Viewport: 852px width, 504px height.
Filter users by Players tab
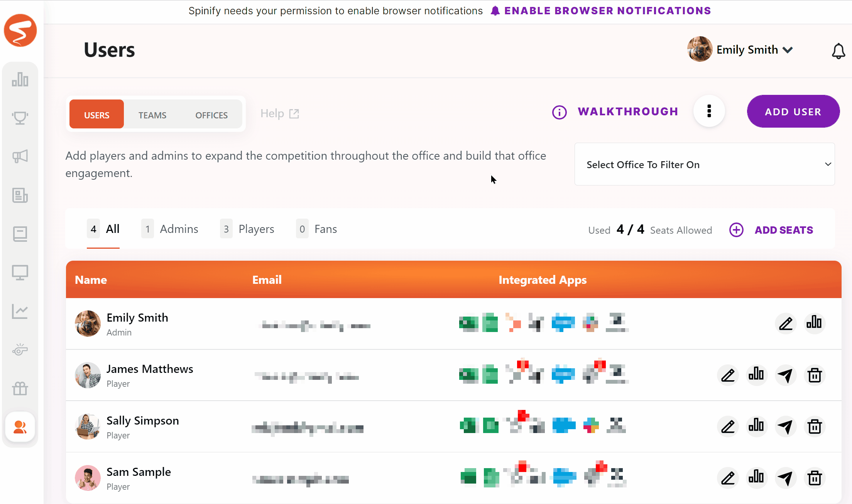point(255,229)
